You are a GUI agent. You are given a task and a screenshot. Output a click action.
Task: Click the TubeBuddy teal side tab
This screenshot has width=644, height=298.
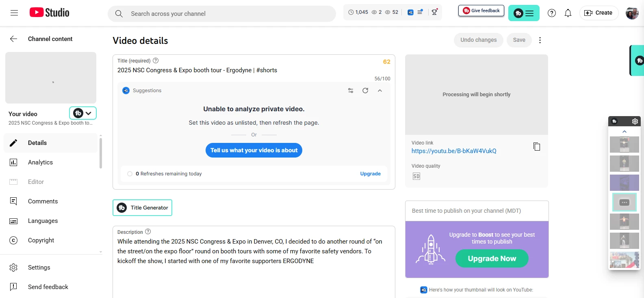[x=637, y=60]
